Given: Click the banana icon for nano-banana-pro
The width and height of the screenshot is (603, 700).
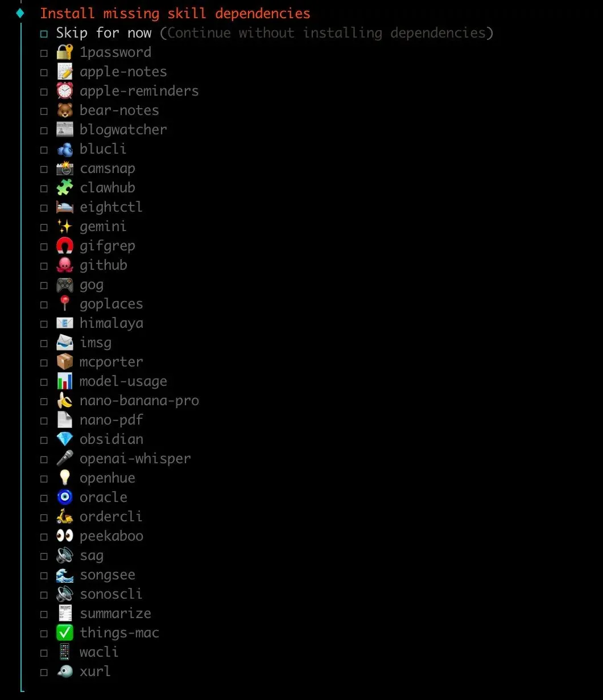Looking at the screenshot, I should pos(64,401).
